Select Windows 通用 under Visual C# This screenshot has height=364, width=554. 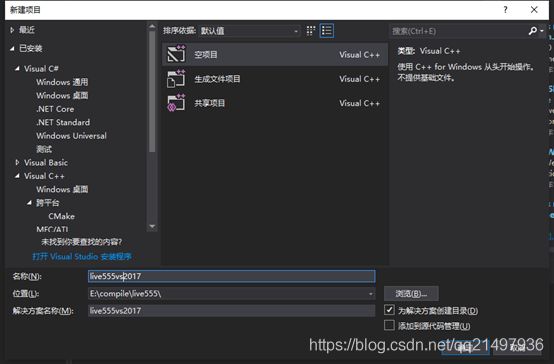pyautogui.click(x=62, y=82)
